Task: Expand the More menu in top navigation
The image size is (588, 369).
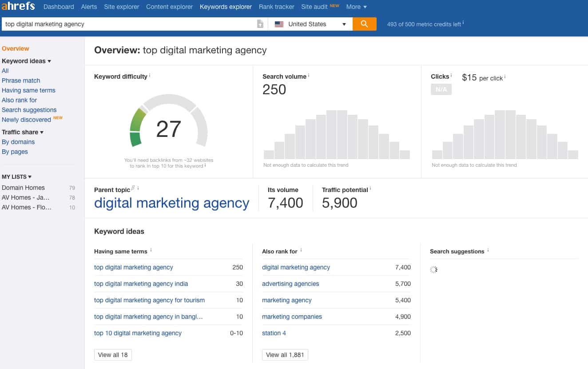Action: coord(356,7)
